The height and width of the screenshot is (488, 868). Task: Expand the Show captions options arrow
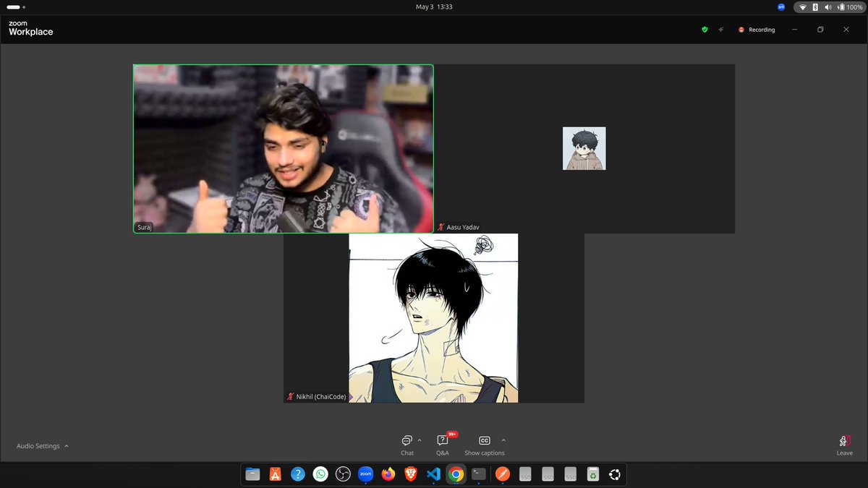click(503, 440)
